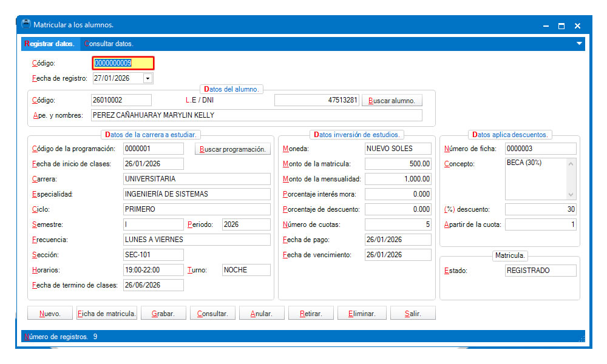Expand the tab strip dropdown arrow
The width and height of the screenshot is (607, 364).
coord(579,44)
